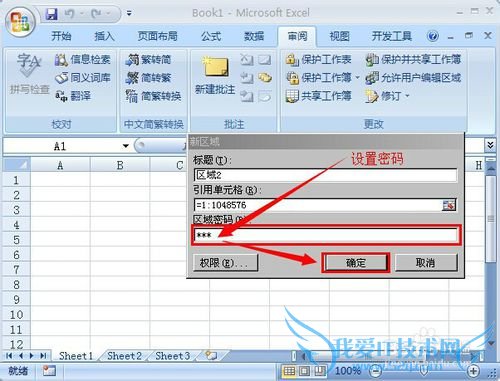
Task: Launch the 翻译 translate tool
Action: pyautogui.click(x=73, y=96)
